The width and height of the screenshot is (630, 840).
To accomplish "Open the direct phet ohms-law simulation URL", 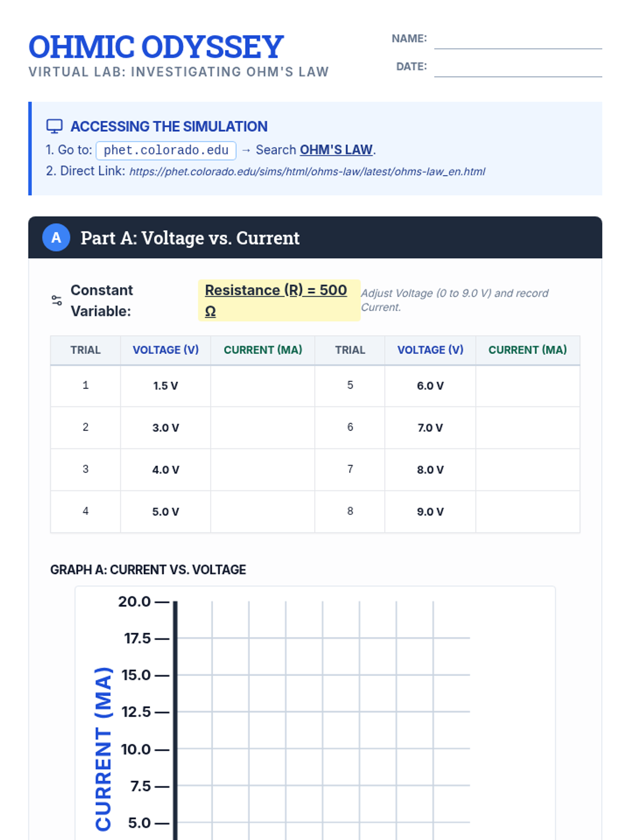I will click(x=307, y=172).
